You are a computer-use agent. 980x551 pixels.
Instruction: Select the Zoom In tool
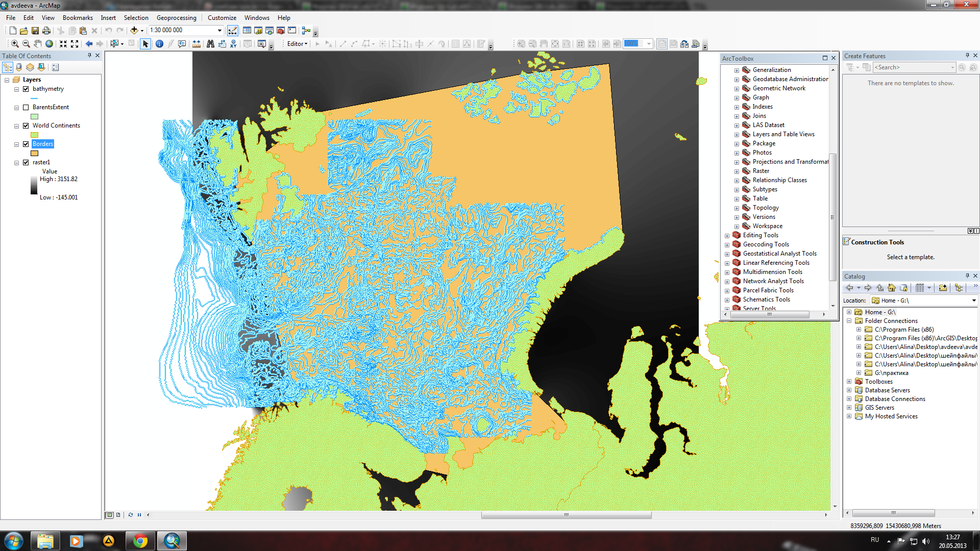click(15, 44)
